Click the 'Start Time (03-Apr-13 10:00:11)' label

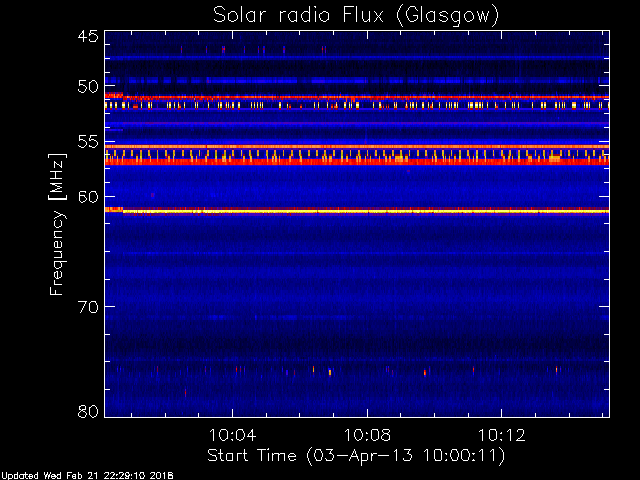click(356, 455)
